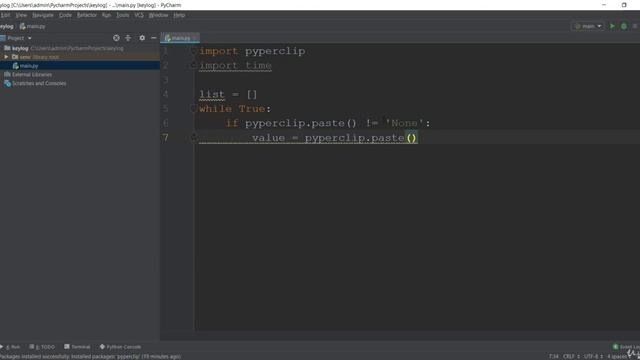This screenshot has height=360, width=640.
Task: Click 'value' on line 7
Action: [x=269, y=138]
